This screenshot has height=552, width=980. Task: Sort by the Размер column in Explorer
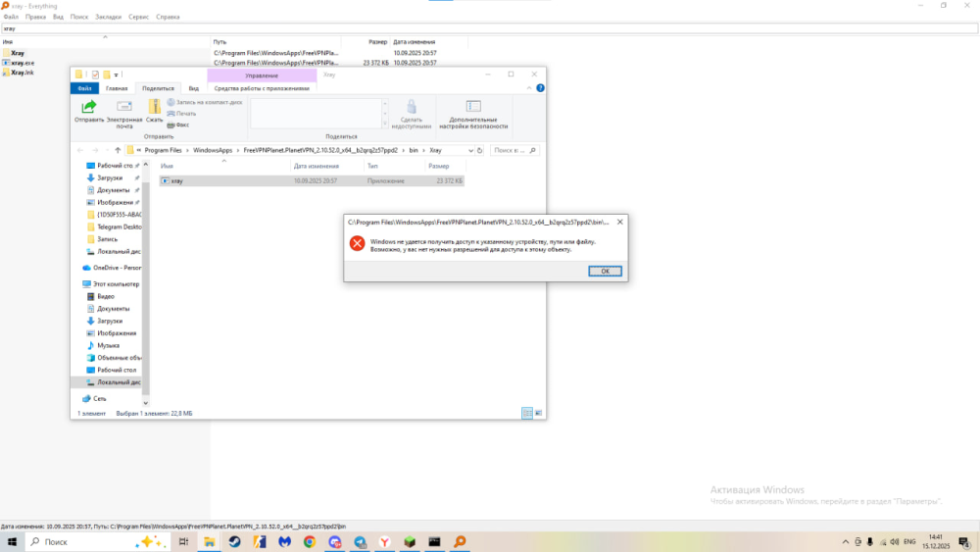tap(445, 167)
